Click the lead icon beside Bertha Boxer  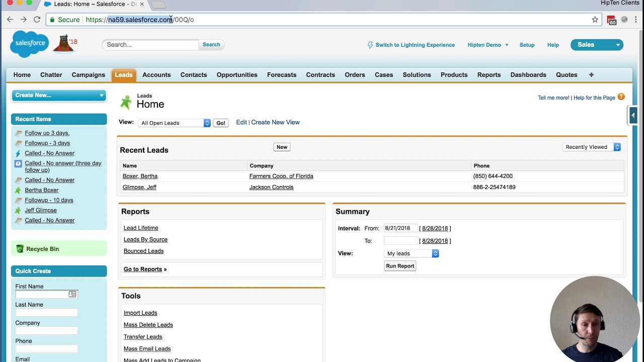[18, 190]
